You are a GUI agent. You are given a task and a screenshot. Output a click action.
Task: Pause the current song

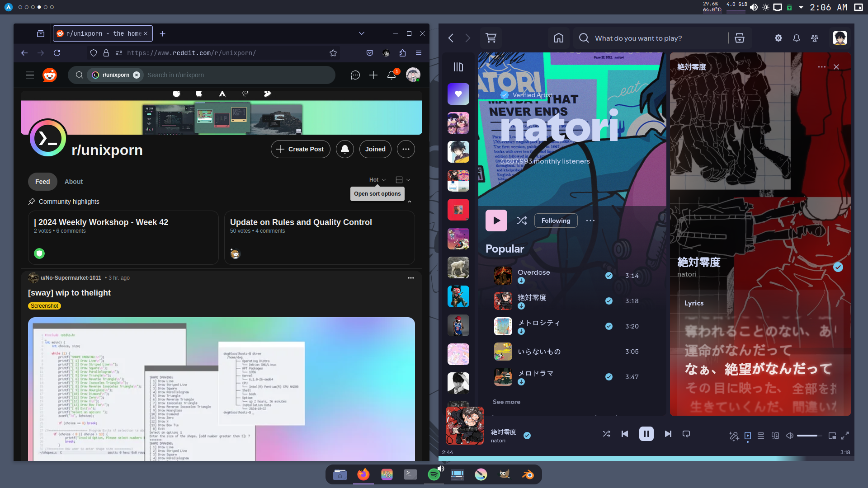pos(646,434)
